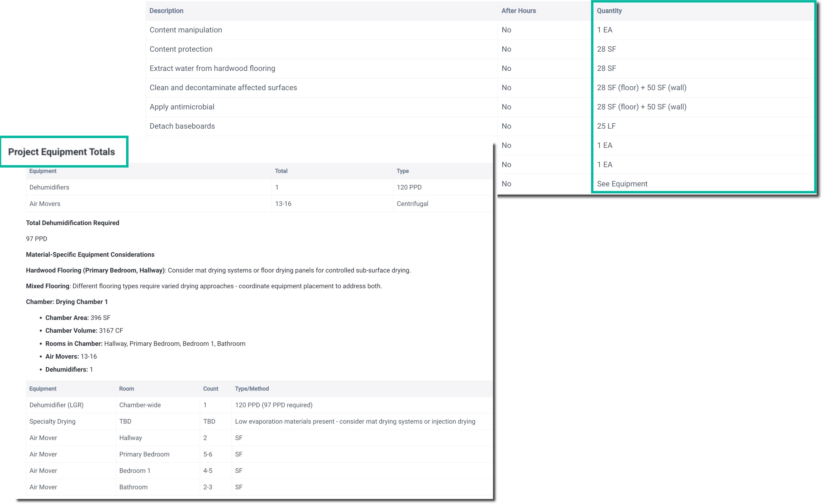Click the Specialty Drying row
Viewport: 822px width, 504px height.
(x=52, y=421)
